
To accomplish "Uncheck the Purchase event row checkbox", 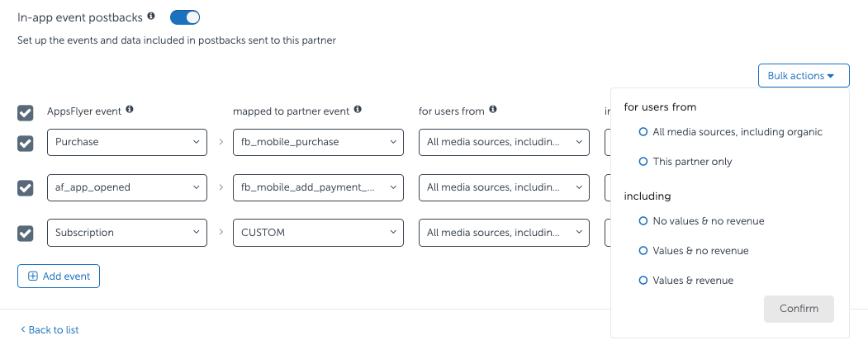I will 26,144.
